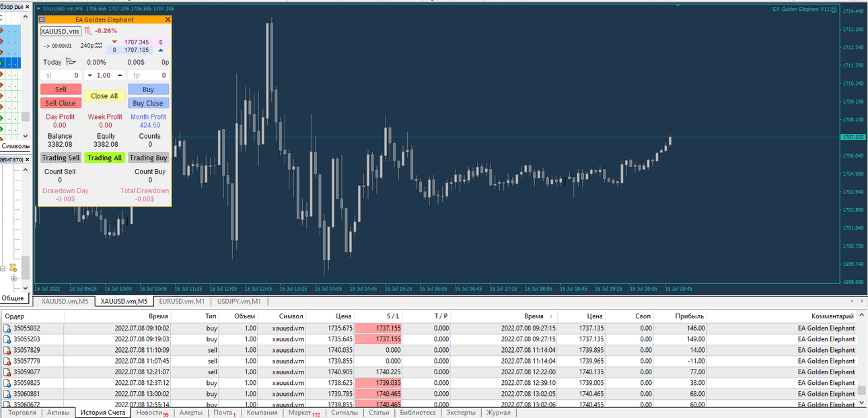This screenshot has width=868, height=418.
Task: Click the chart title dropdown triangle near XAUUSD.vm,M5
Action: (x=37, y=9)
